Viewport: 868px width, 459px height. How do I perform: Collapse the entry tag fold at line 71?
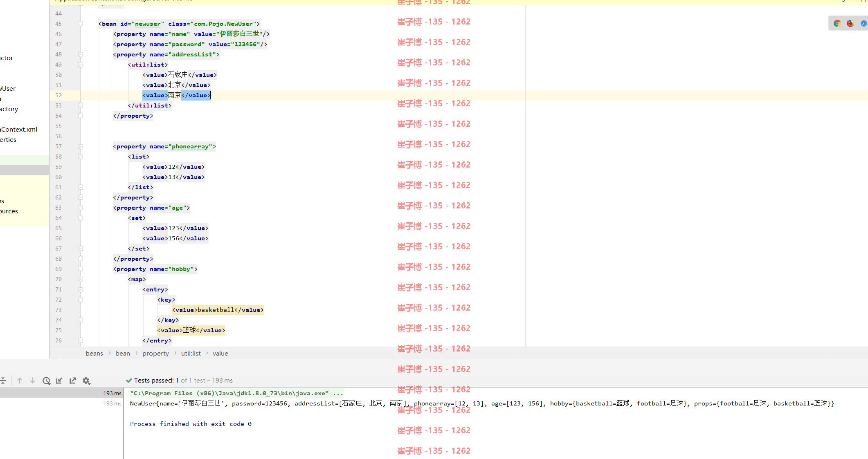81,289
